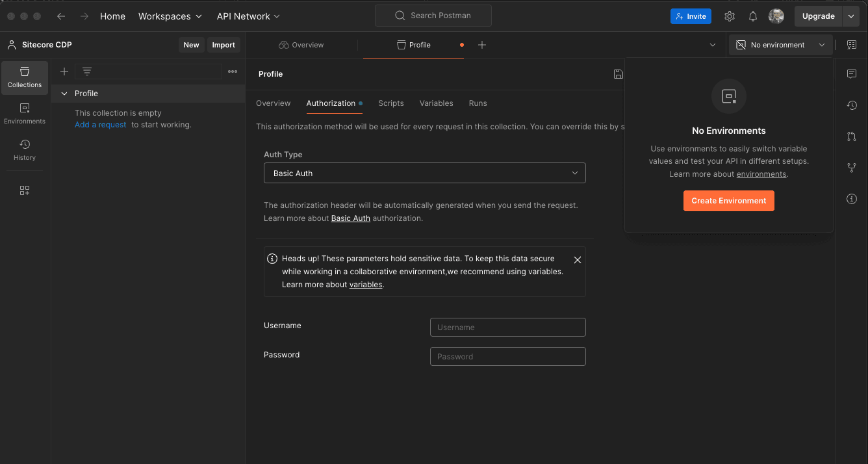Open the Collections sidebar panel
The image size is (868, 464).
25,77
